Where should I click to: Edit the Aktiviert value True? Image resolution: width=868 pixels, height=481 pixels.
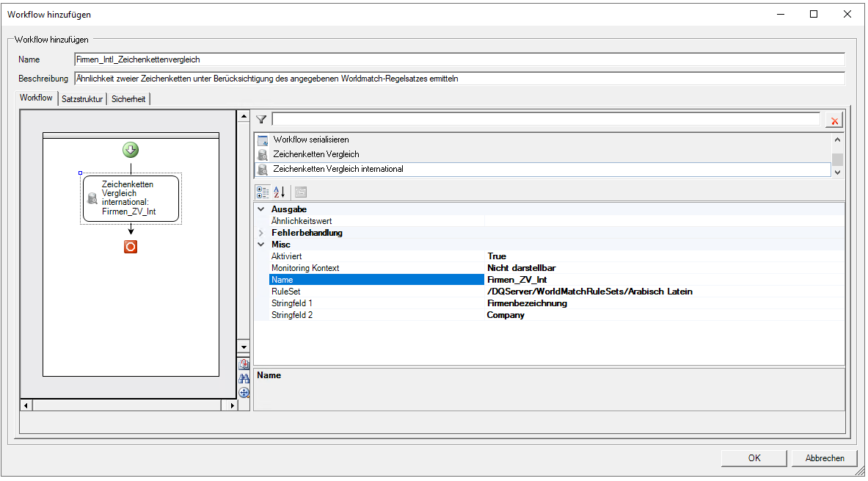tap(665, 256)
